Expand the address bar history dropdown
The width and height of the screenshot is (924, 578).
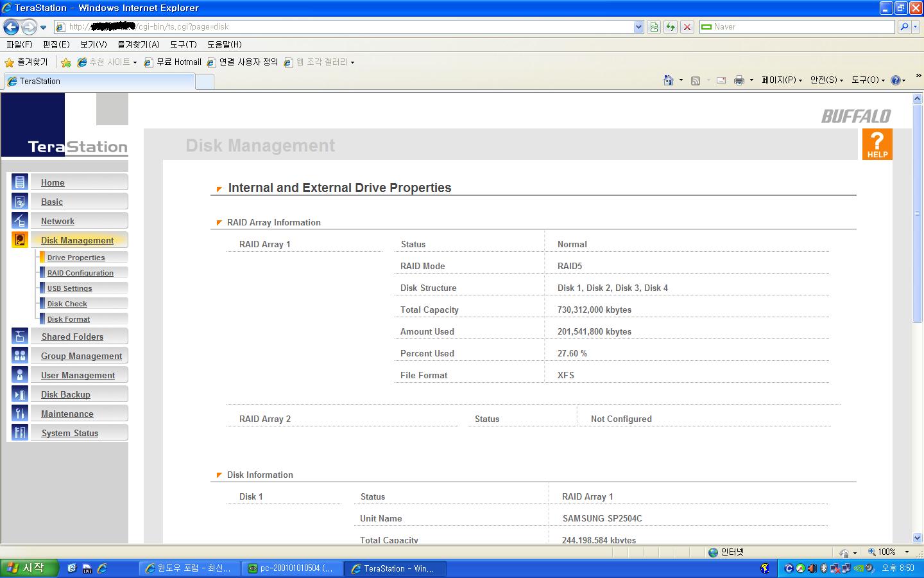pos(638,27)
